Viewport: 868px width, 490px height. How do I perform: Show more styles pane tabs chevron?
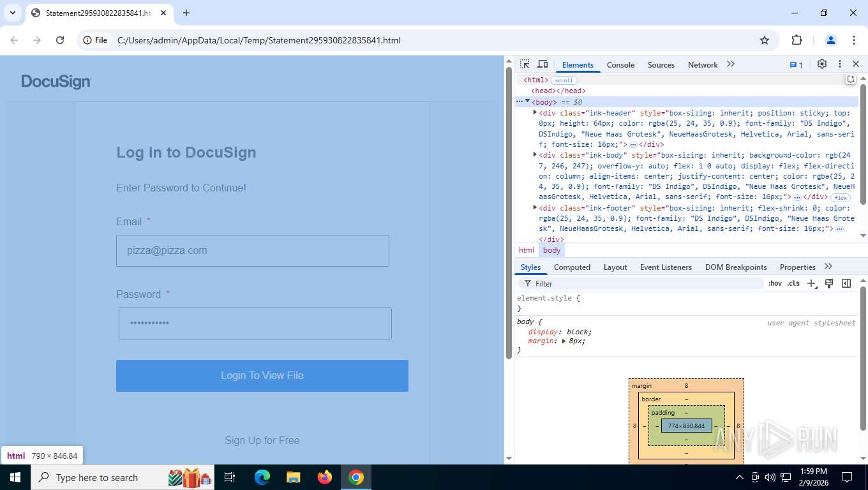(x=828, y=266)
